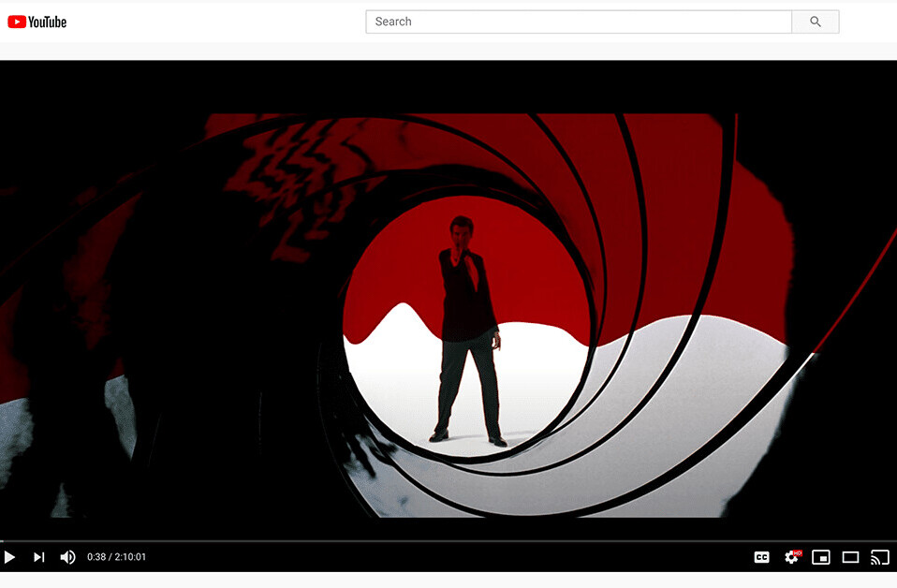Seek to the middle of the progress bar
The height and width of the screenshot is (588, 897).
tap(448, 540)
